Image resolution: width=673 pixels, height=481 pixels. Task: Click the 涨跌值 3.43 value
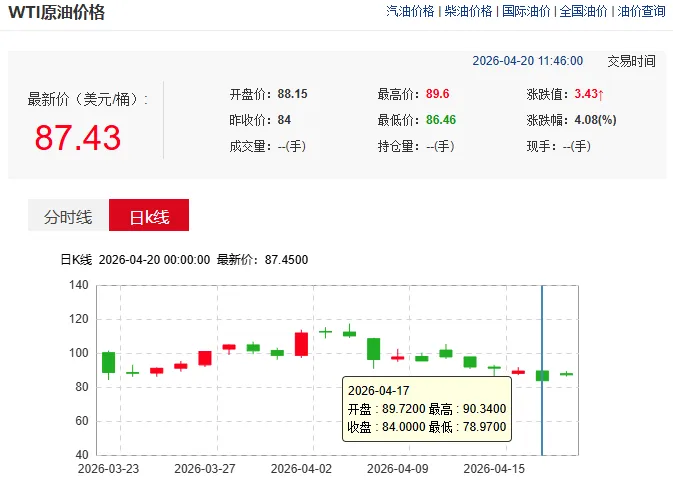pos(589,94)
